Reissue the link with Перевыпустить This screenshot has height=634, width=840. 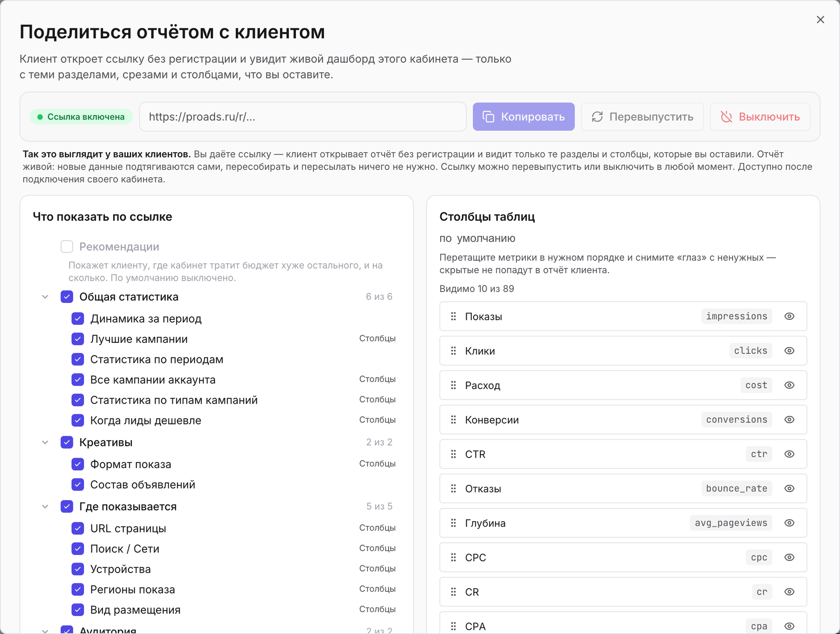click(642, 117)
